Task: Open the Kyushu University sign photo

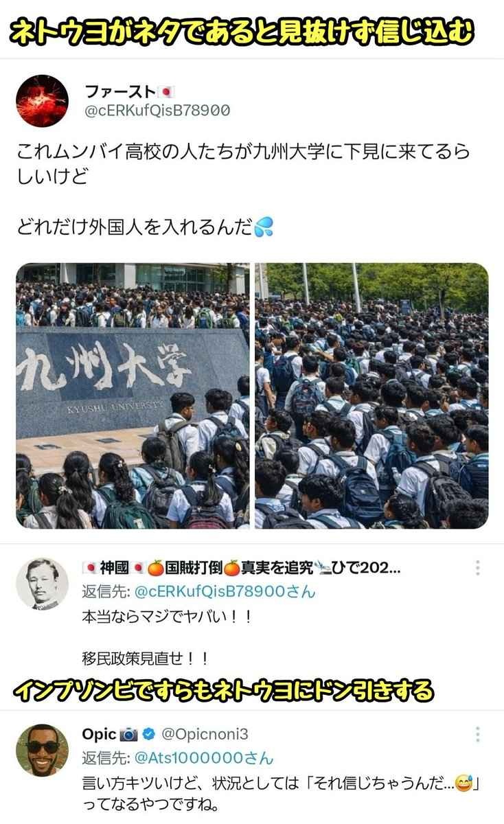Action: [x=133, y=396]
